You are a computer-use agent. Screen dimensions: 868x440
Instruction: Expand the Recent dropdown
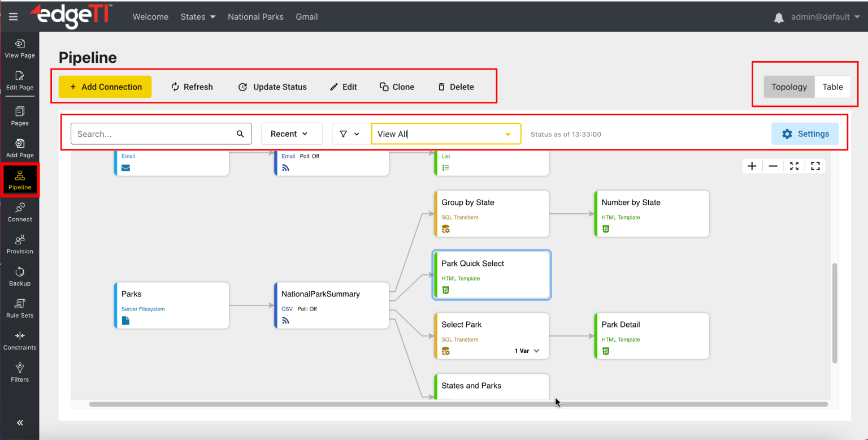pos(292,133)
